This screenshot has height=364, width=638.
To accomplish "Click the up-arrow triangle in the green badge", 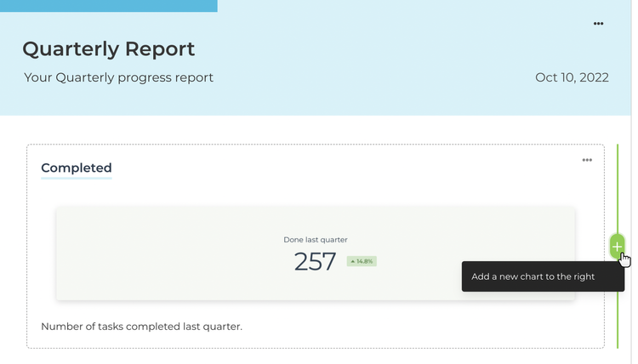I will pos(352,261).
